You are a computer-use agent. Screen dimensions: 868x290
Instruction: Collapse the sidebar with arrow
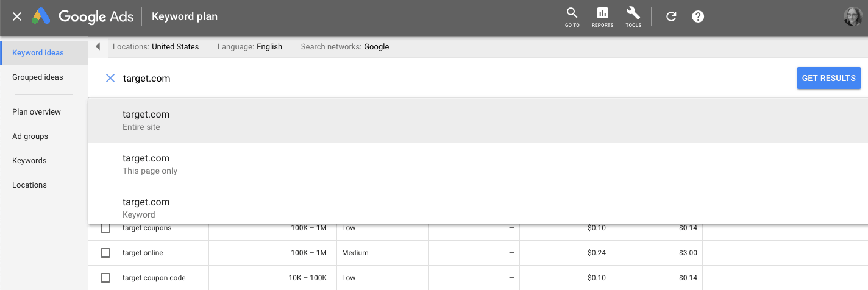(98, 47)
